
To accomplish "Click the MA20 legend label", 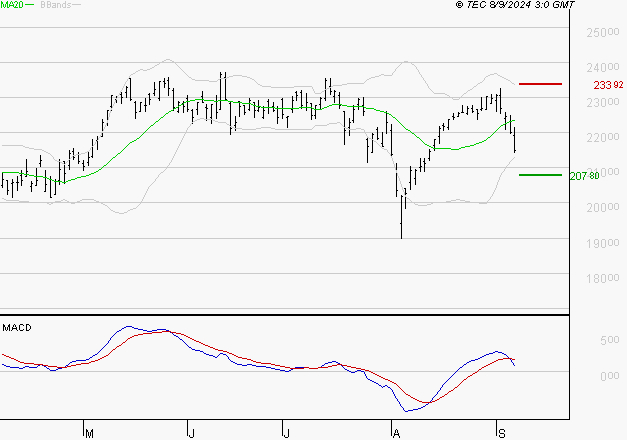I will [12, 5].
